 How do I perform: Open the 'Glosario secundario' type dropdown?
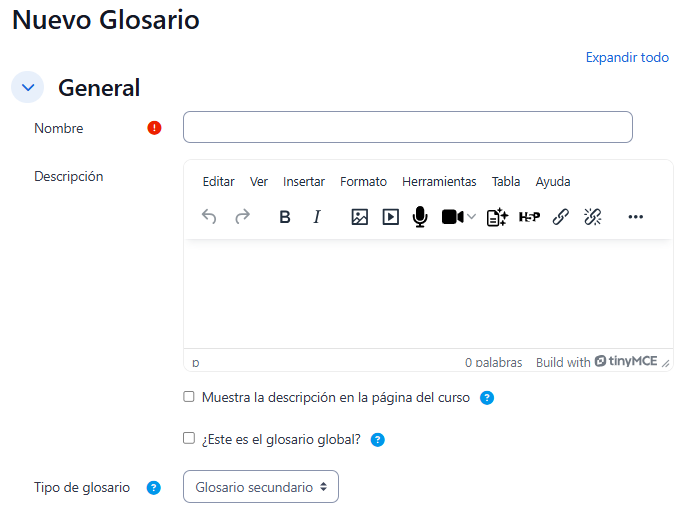[261, 487]
